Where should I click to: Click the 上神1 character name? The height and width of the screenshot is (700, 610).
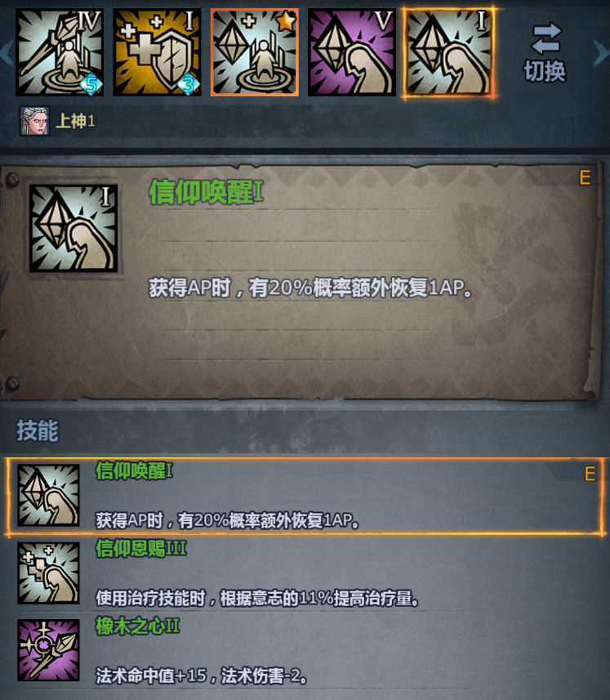(x=75, y=121)
